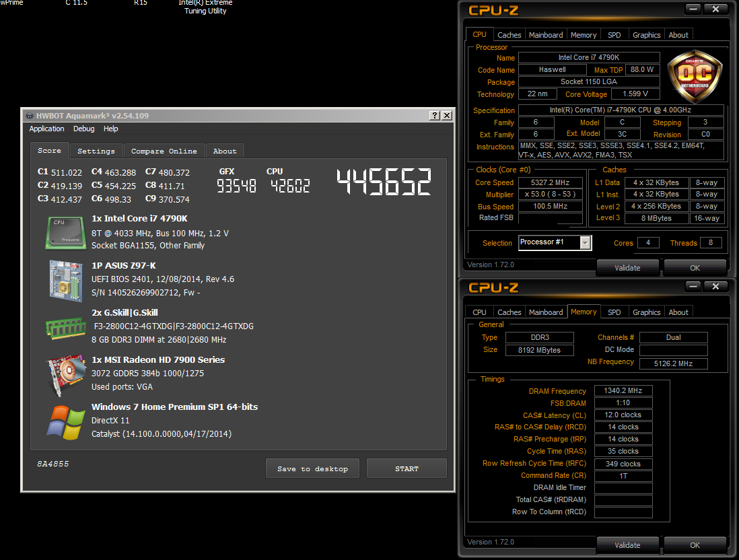The image size is (739, 560).
Task: Click the HWBOT Aquamark title bar icon
Action: tap(30, 116)
